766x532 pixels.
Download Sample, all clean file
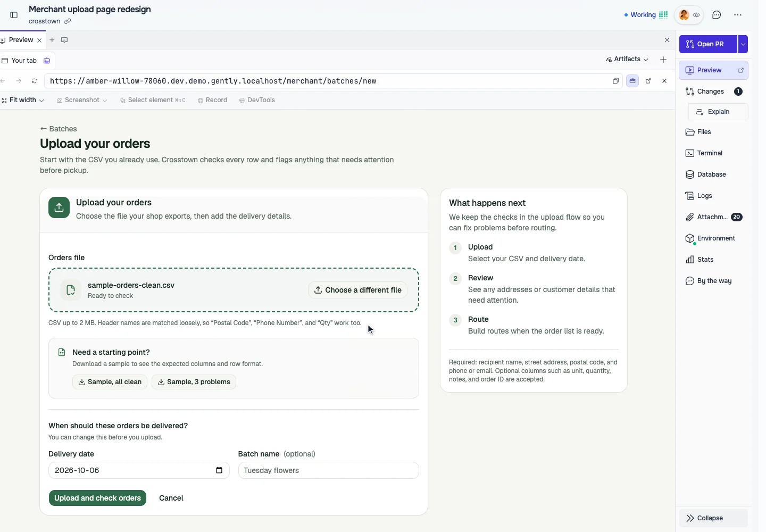coord(110,382)
